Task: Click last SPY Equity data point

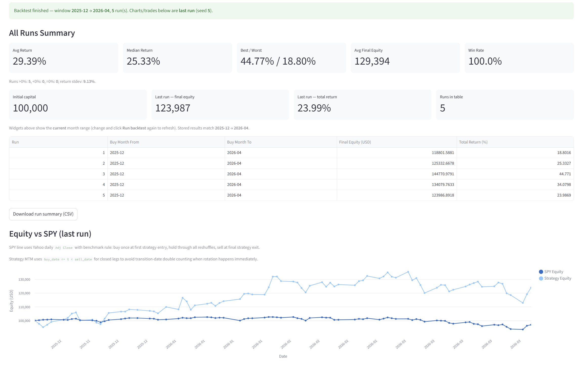Action: pyautogui.click(x=531, y=325)
